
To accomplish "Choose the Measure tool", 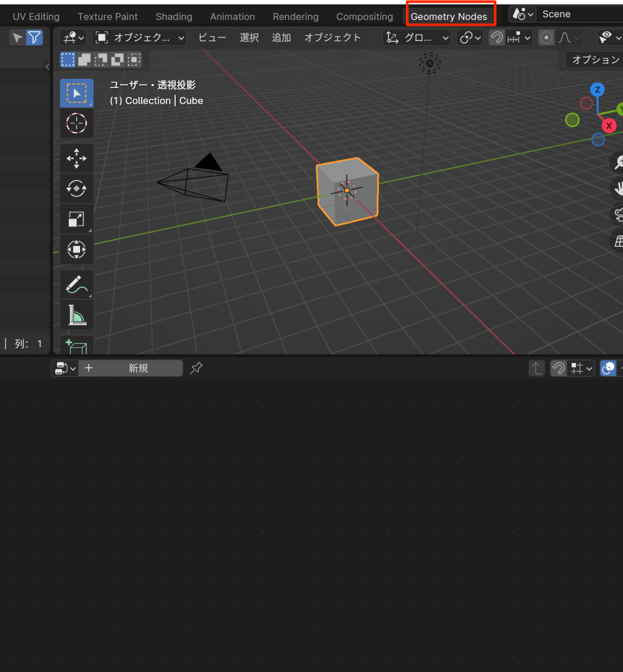I will (x=77, y=316).
